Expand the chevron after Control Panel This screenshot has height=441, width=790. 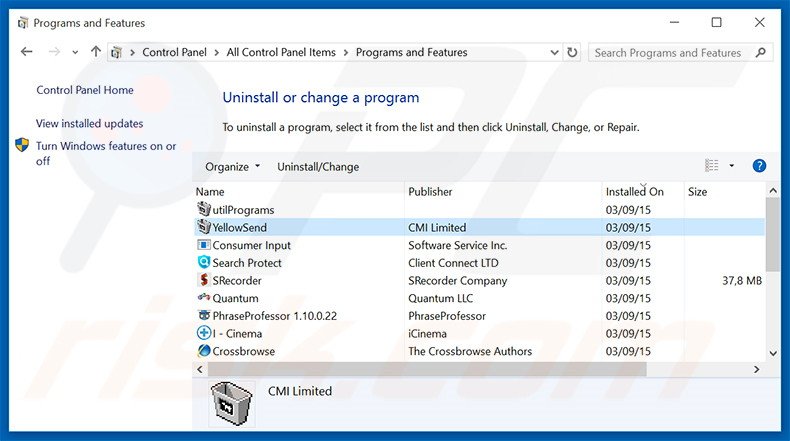[x=217, y=52]
